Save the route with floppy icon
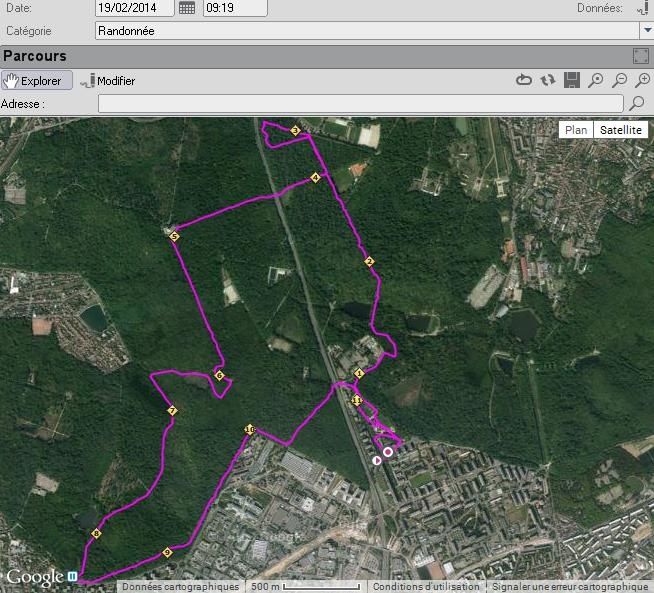This screenshot has width=654, height=593. (572, 81)
